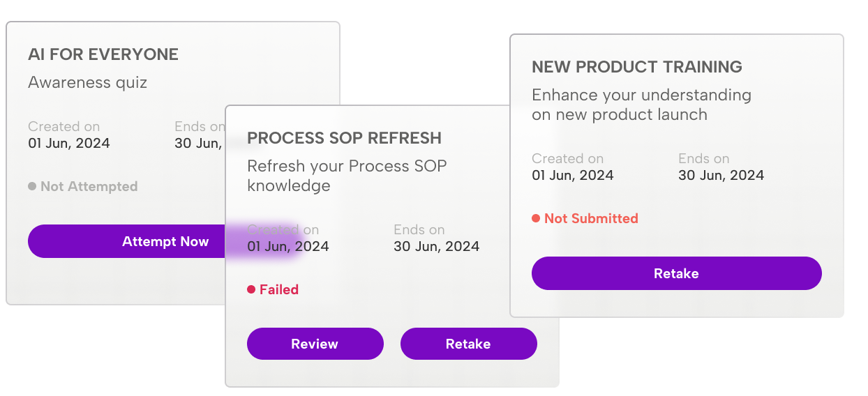
Task: Click Ends on date in New Product Training card
Action: click(x=721, y=175)
